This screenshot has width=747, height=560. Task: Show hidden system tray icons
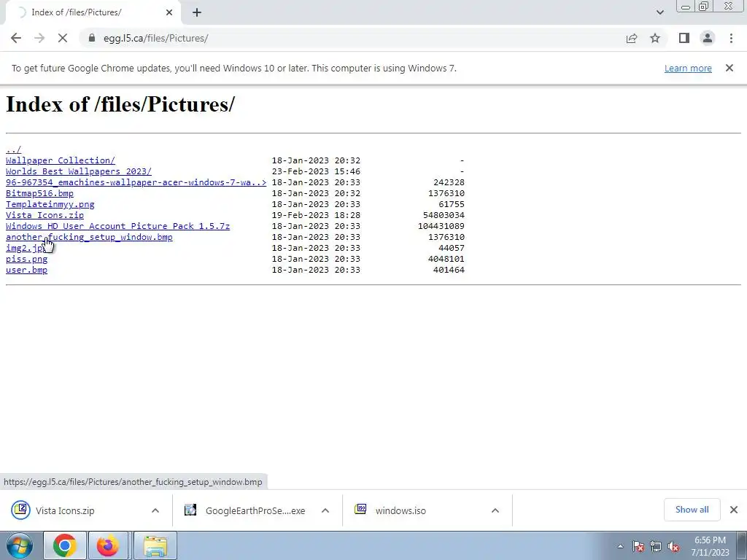[x=620, y=546]
